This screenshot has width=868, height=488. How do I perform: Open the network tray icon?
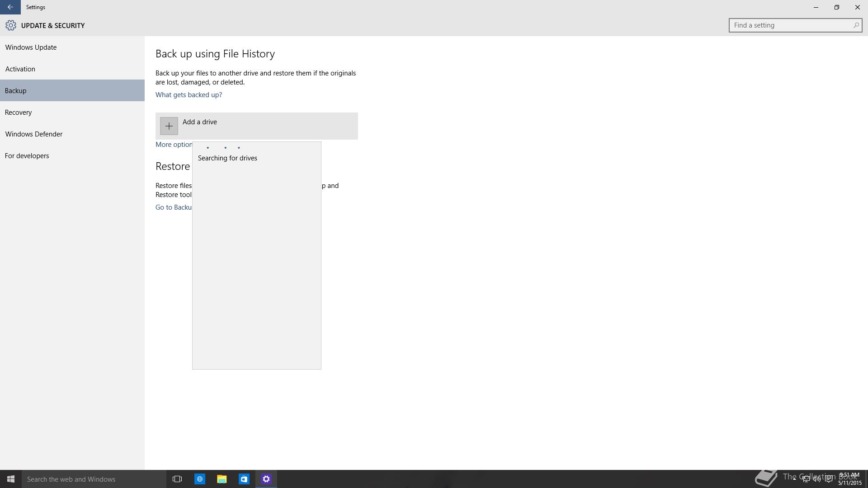click(806, 479)
